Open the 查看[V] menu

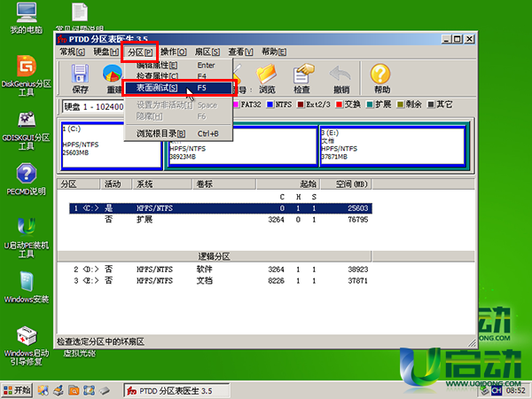(x=240, y=52)
